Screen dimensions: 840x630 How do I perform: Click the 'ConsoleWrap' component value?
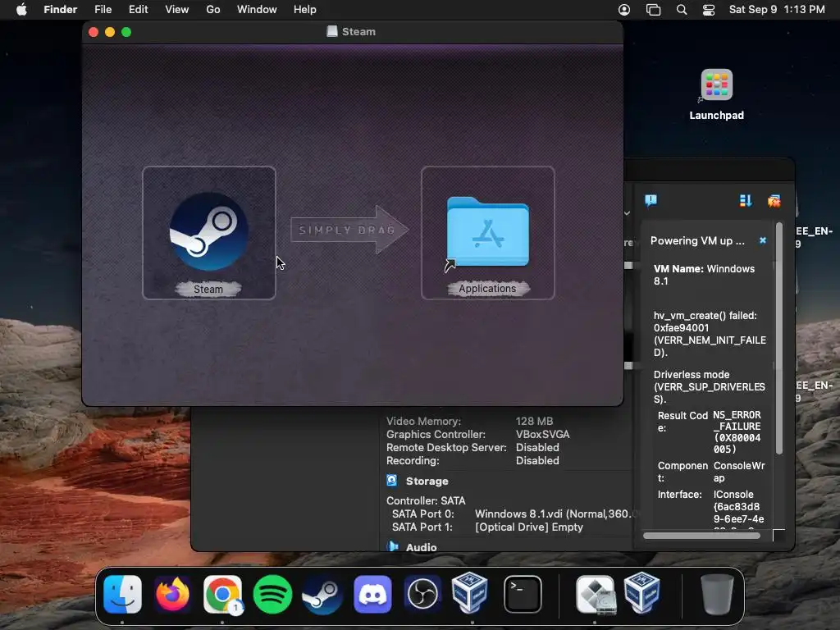pos(739,472)
